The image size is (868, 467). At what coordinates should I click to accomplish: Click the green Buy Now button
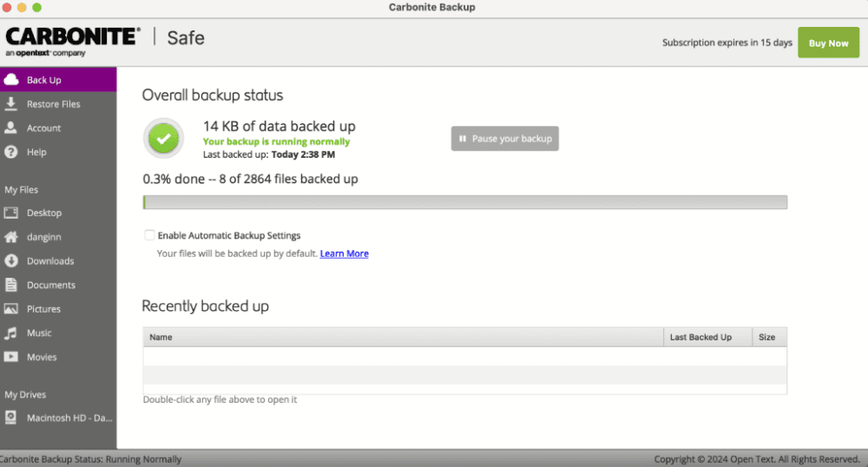point(828,43)
